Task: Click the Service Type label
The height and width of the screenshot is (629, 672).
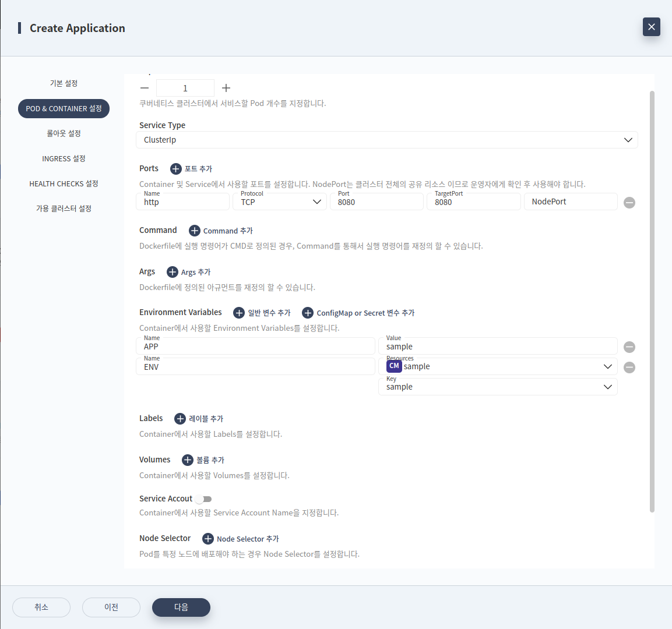Action: pos(163,125)
